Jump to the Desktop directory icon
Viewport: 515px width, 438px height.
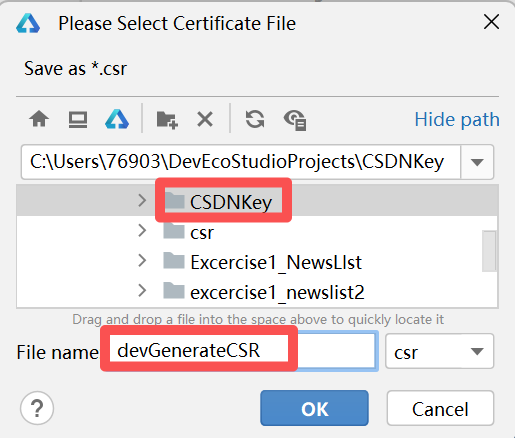pos(78,119)
